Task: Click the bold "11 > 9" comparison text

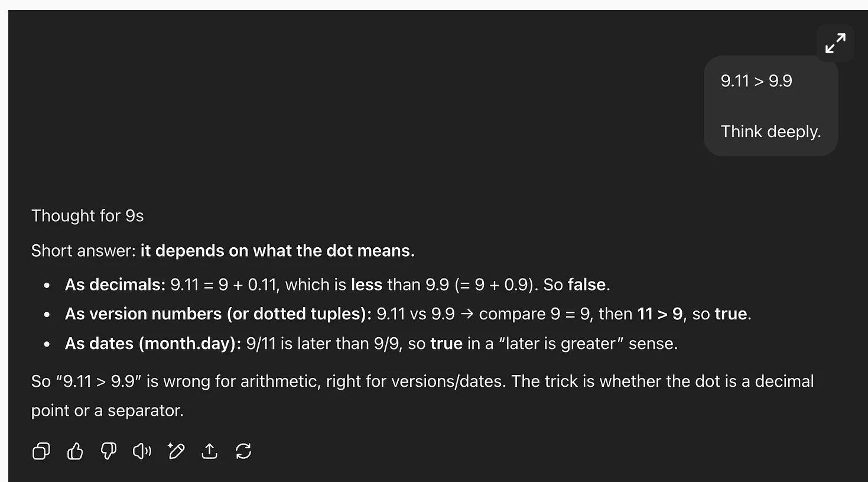Action: 660,313
